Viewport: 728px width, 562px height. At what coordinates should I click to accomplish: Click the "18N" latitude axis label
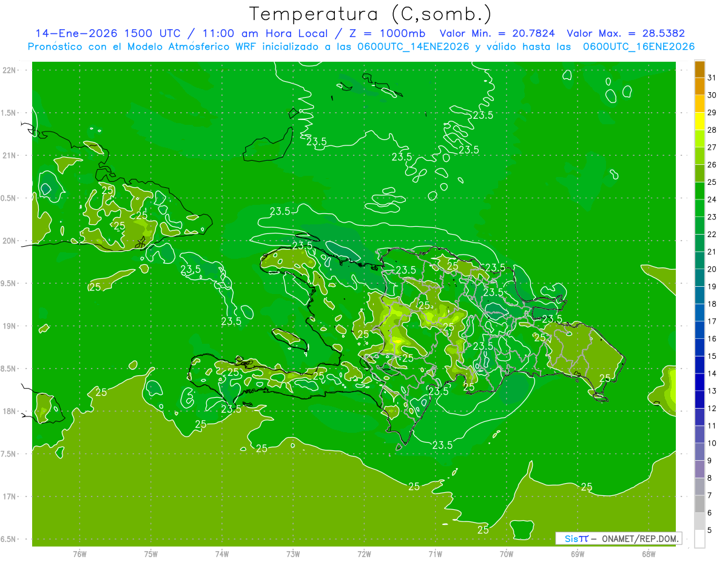point(9,412)
